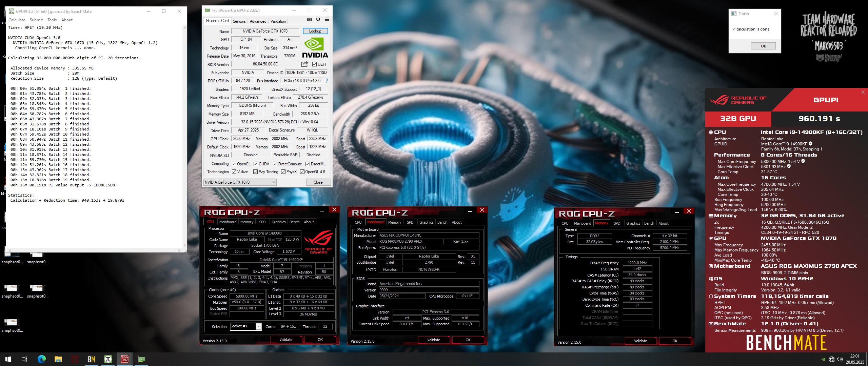Toggle the Ray Tracing checkbox
This screenshot has height=366, width=868.
[255, 172]
